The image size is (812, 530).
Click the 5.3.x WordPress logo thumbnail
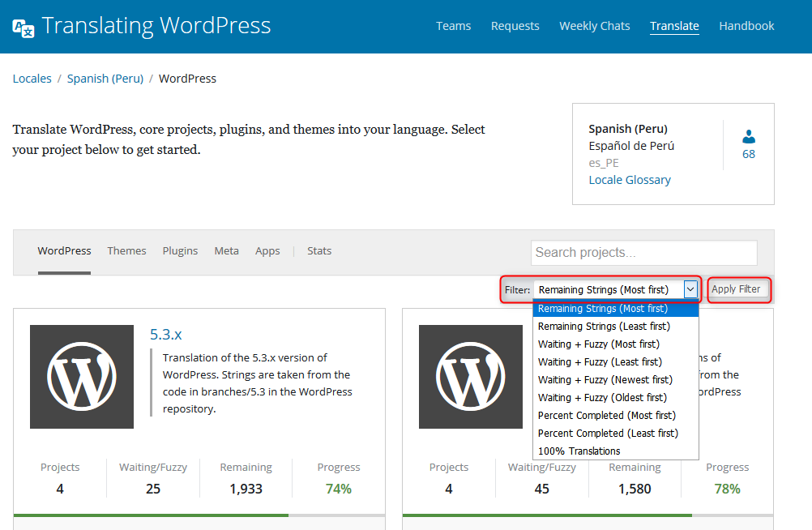pyautogui.click(x=82, y=377)
